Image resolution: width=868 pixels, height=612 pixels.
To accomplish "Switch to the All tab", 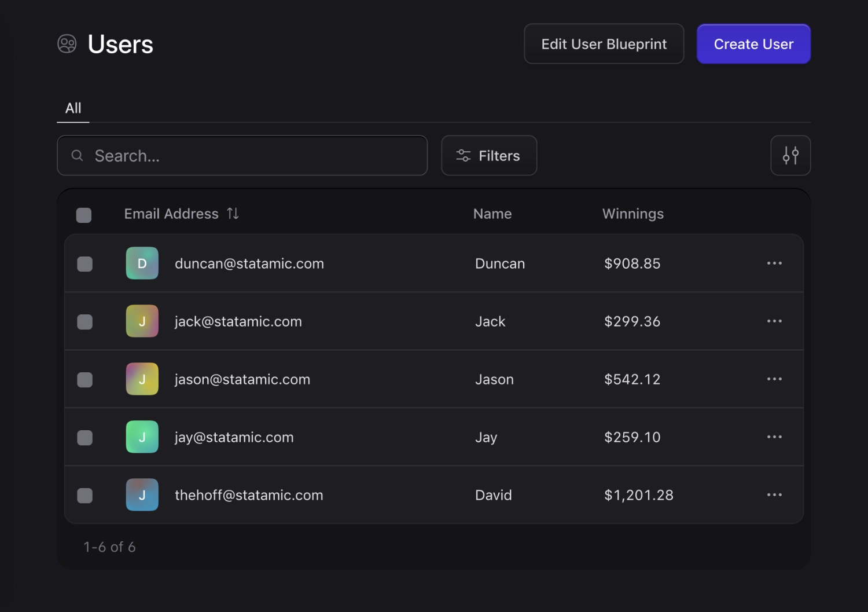I will pyautogui.click(x=73, y=108).
